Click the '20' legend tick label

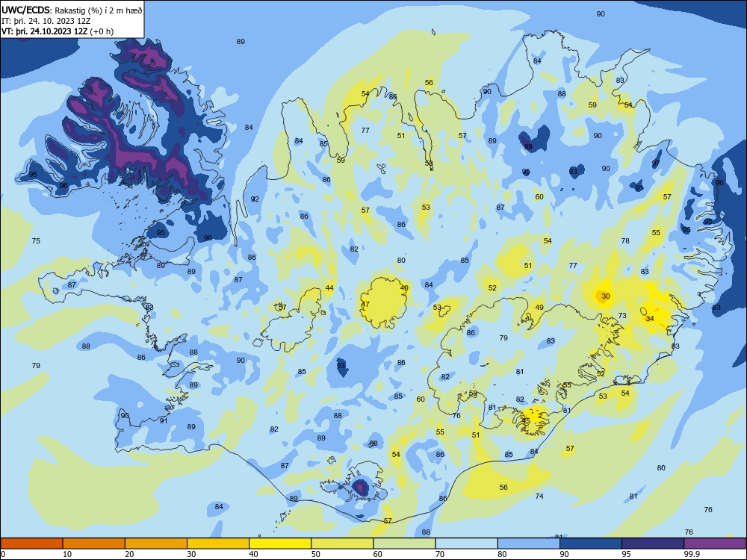[129, 554]
